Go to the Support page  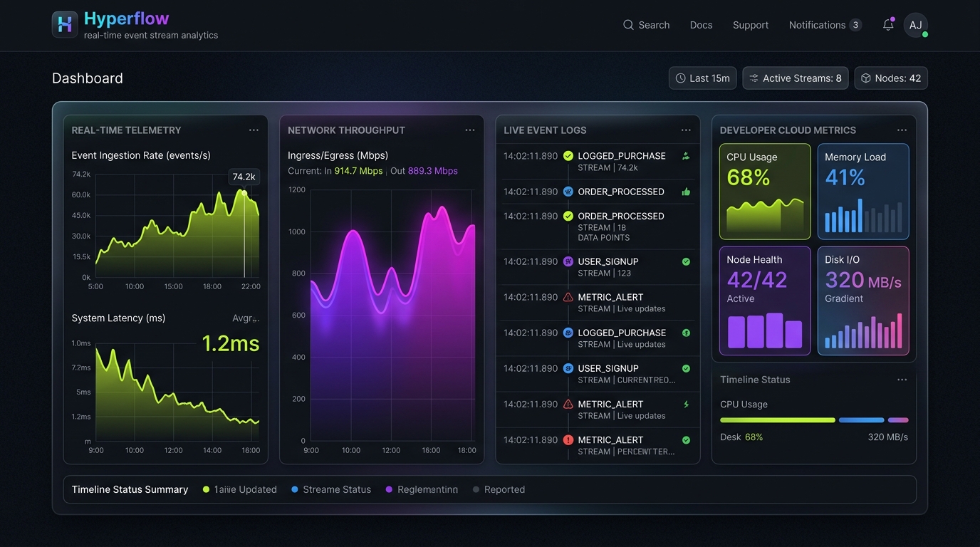[x=751, y=25]
